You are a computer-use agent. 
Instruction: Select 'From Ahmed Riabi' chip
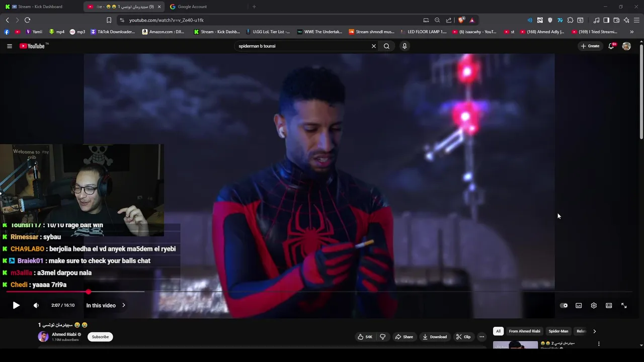(524, 331)
